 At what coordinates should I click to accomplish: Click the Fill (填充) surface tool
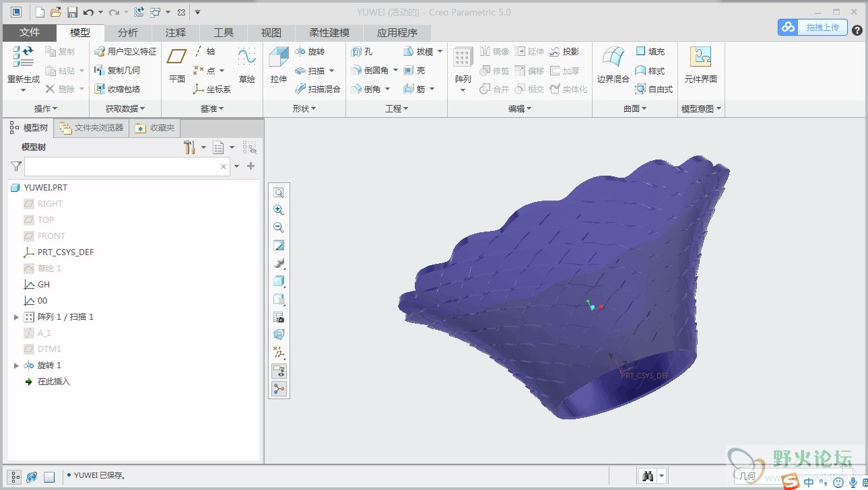pos(650,51)
